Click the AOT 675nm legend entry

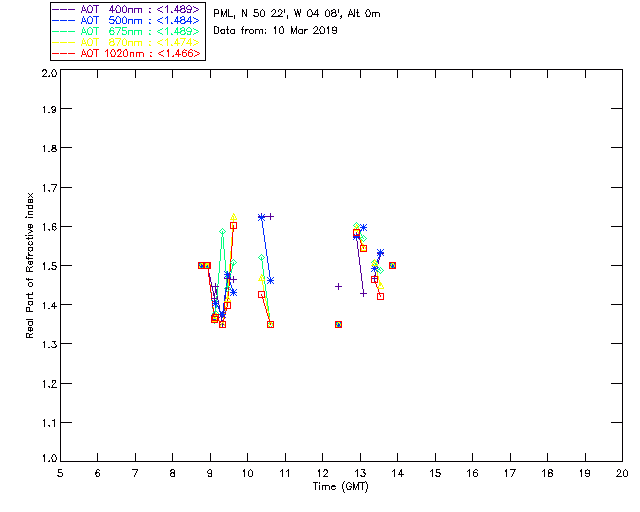pos(126,31)
